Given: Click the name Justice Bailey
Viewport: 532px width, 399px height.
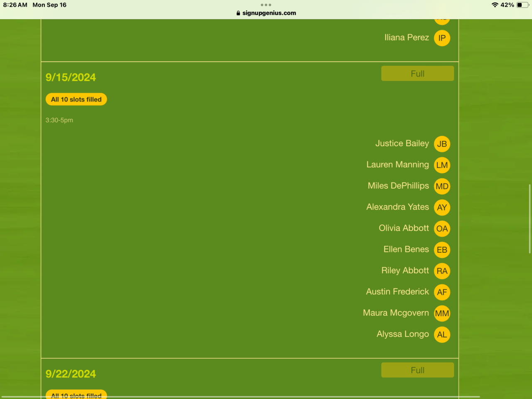Looking at the screenshot, I should point(402,143).
